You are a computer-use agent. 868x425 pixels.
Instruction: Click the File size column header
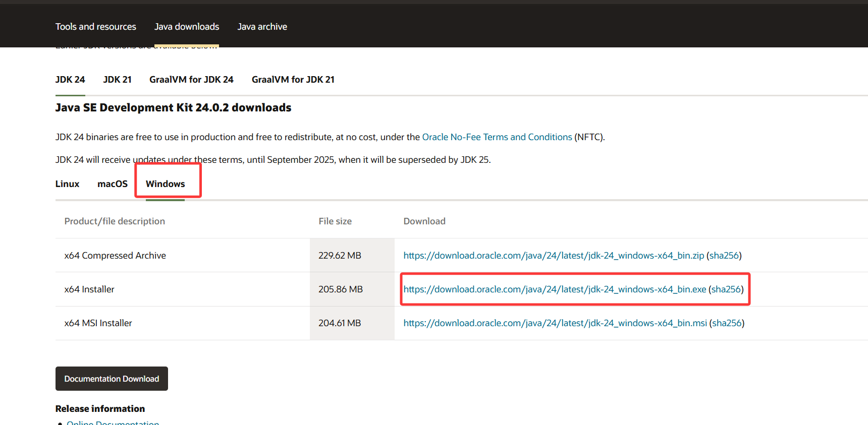tap(335, 221)
